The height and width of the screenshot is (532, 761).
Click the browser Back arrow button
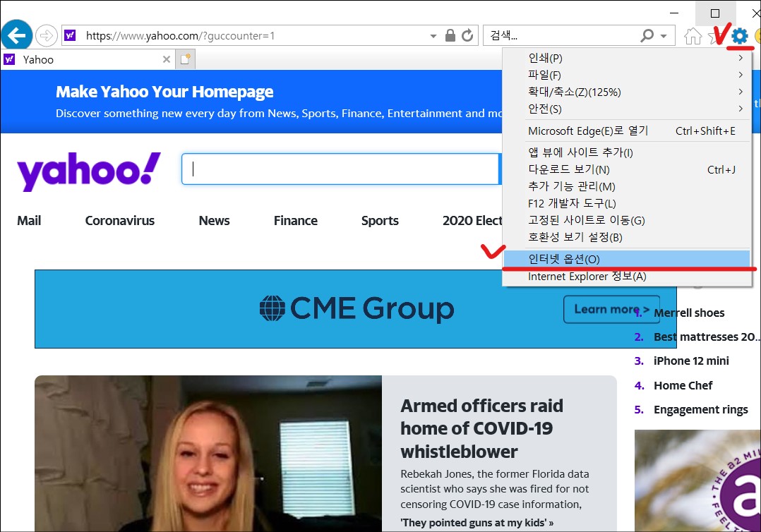[x=16, y=35]
